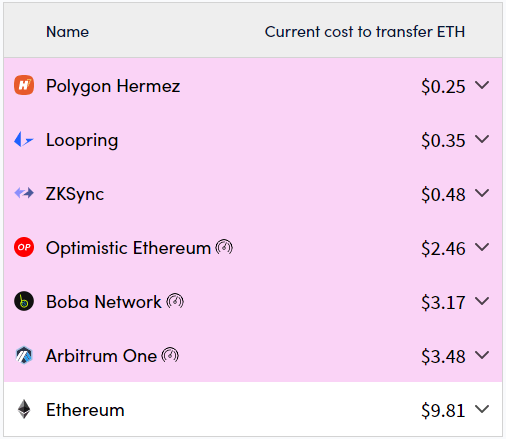Click the Ethereum $9.81 cost value

click(x=443, y=410)
